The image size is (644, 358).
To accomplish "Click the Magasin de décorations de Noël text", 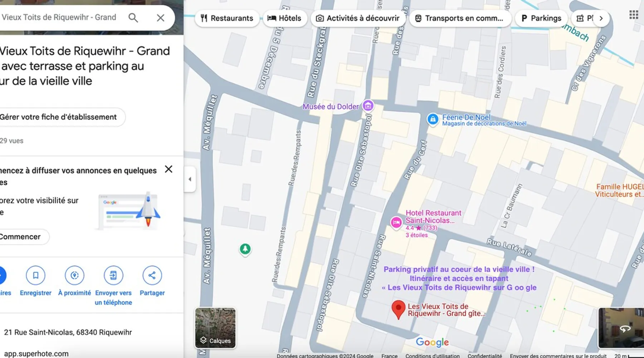I will [484, 124].
